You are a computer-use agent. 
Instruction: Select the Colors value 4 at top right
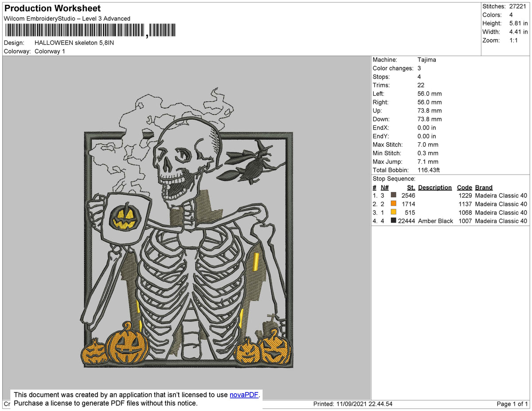click(511, 15)
